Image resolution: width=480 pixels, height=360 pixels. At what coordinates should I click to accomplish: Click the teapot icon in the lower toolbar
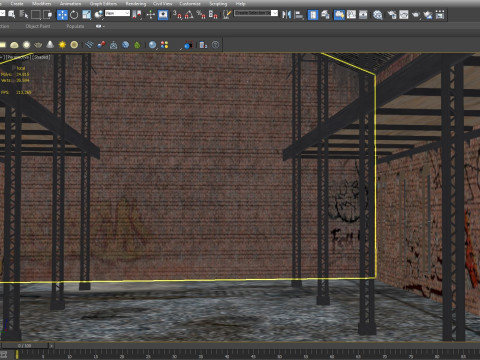(38, 45)
